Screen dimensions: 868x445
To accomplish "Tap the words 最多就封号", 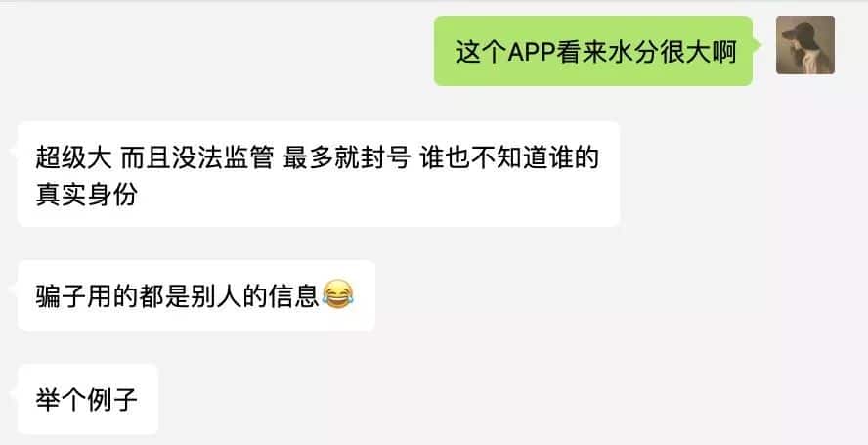I will point(347,157).
